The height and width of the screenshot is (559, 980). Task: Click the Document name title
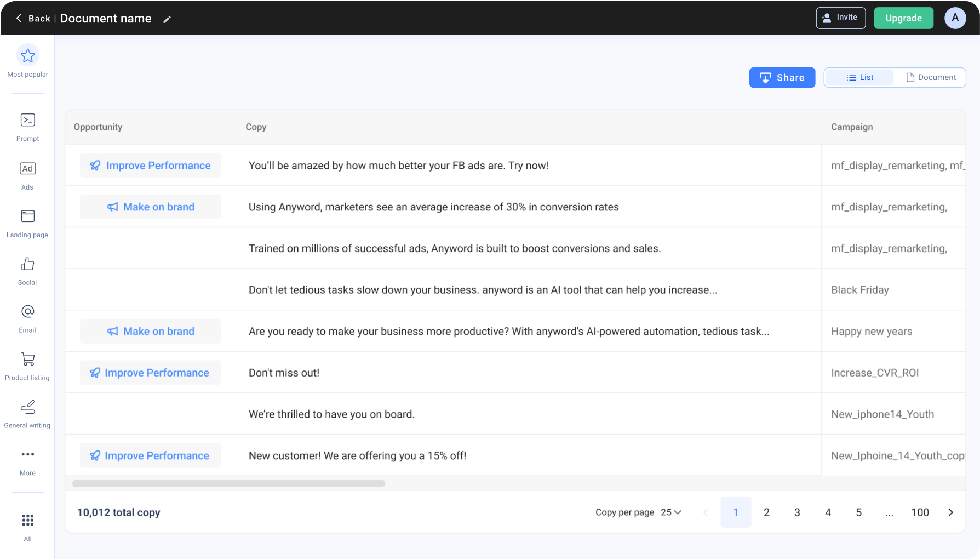click(106, 19)
